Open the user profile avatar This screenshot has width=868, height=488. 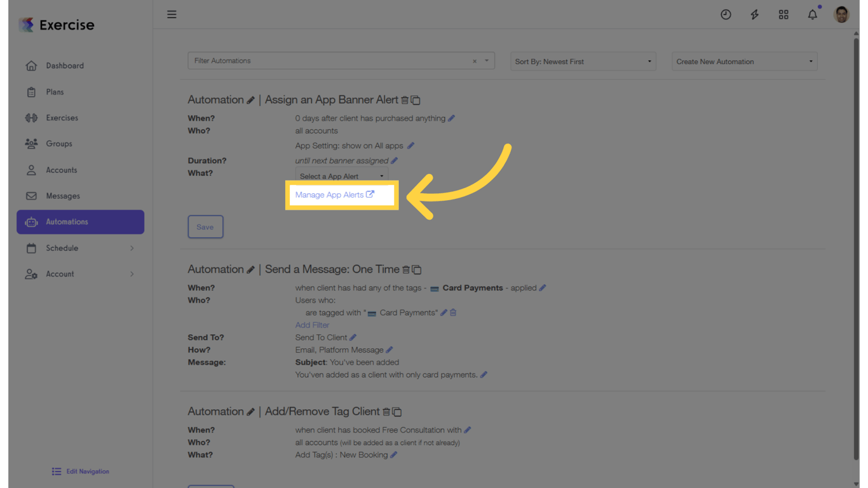(841, 15)
